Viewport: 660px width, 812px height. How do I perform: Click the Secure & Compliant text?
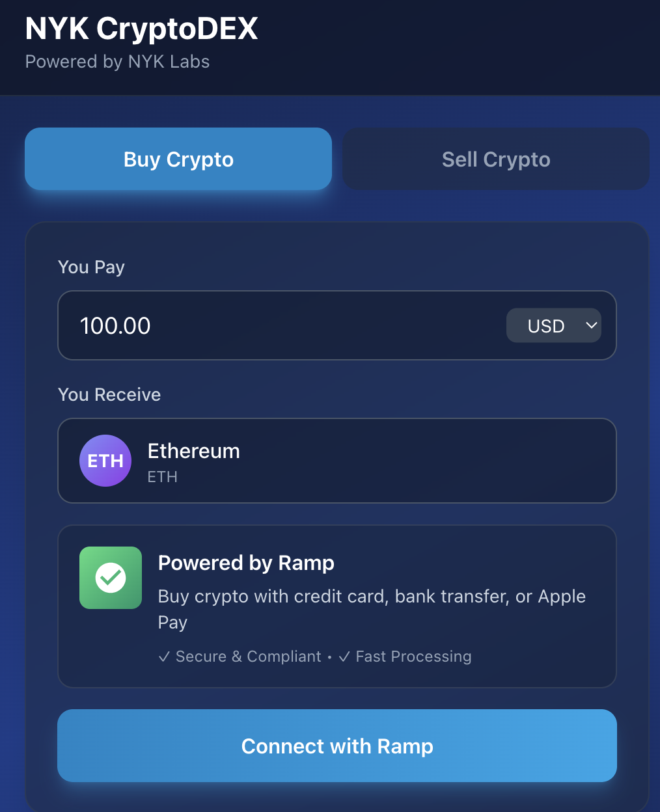(x=248, y=656)
